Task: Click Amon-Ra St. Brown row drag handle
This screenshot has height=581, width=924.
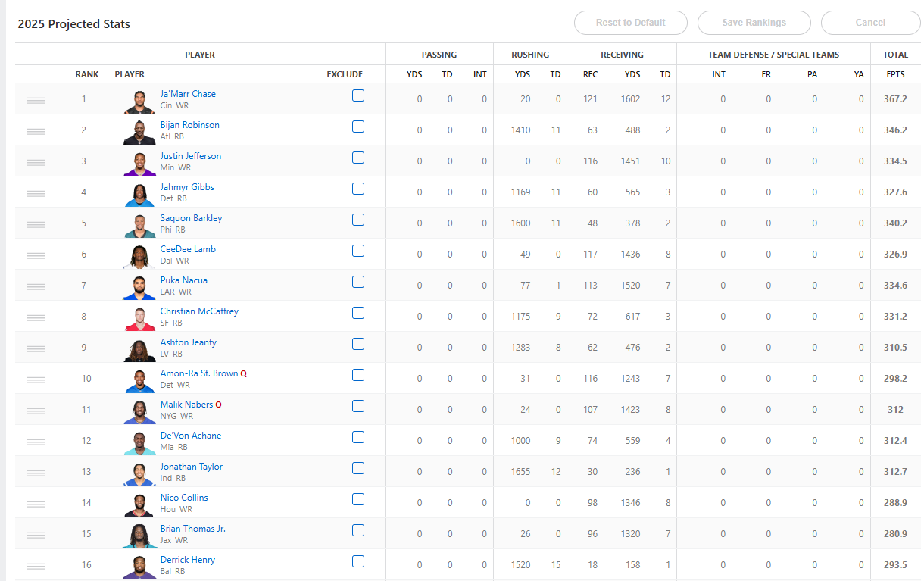Action: click(x=36, y=380)
